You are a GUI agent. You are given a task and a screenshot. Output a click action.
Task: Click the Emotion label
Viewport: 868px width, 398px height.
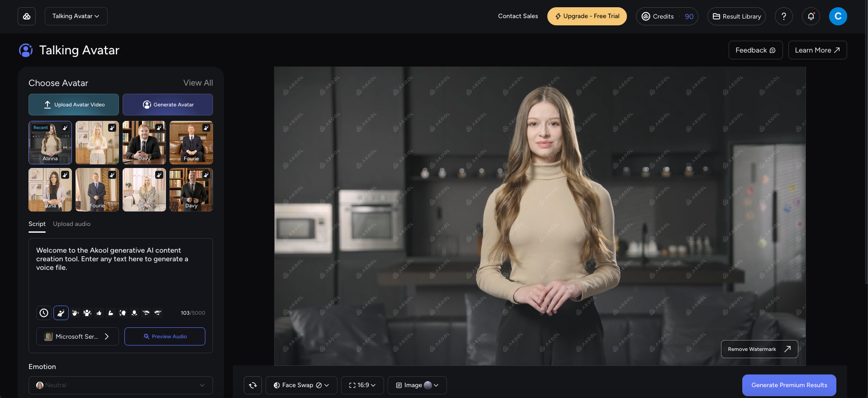point(42,367)
